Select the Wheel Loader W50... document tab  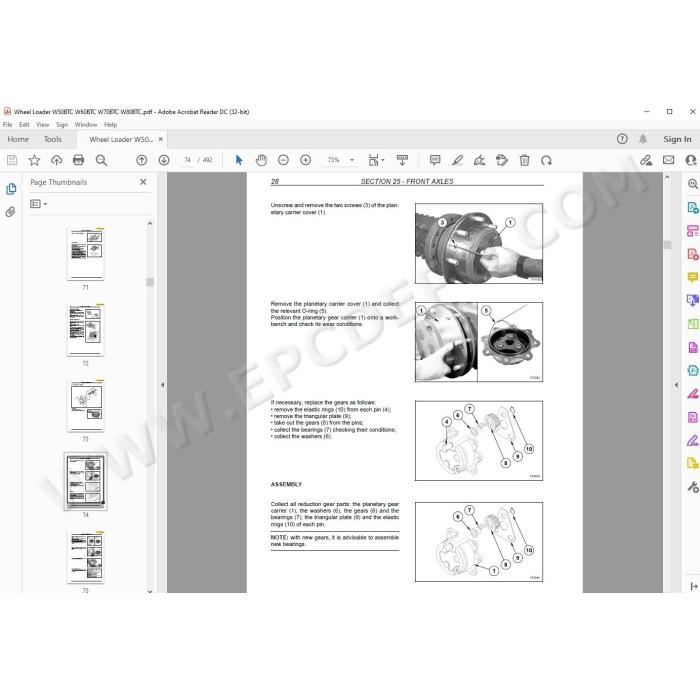(x=121, y=139)
